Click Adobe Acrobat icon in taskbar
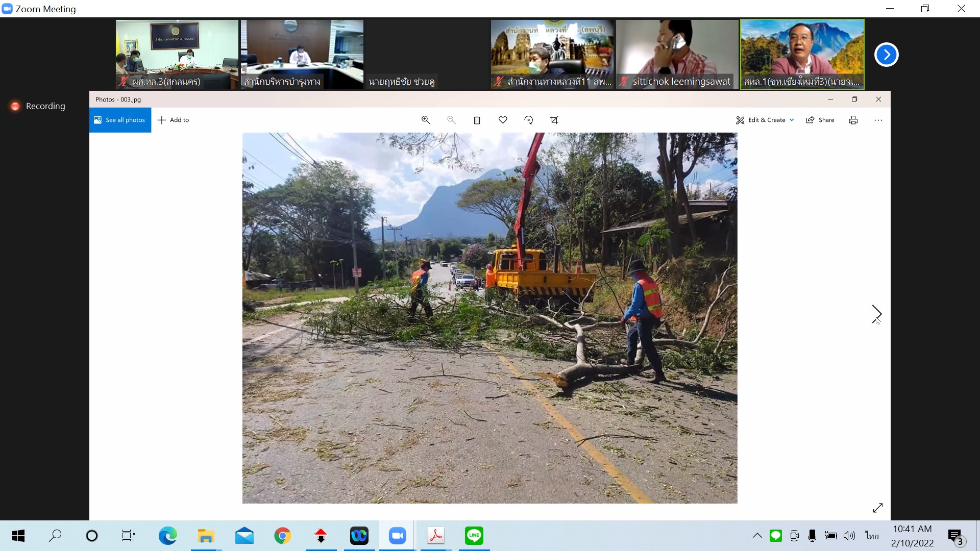This screenshot has width=980, height=551. pyautogui.click(x=435, y=535)
